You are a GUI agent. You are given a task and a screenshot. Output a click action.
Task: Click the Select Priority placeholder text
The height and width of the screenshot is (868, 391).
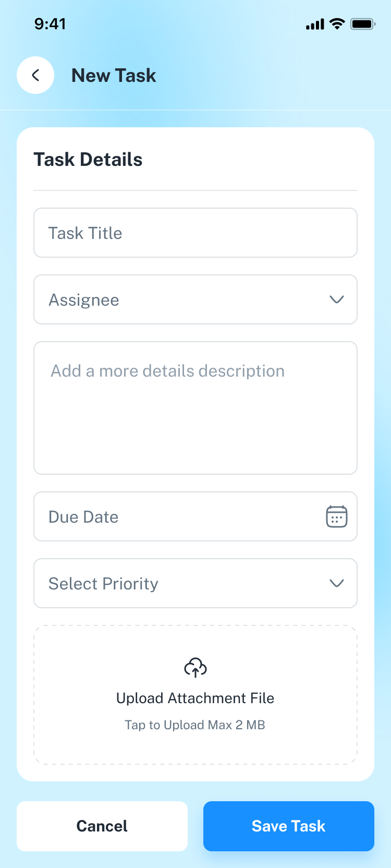pyautogui.click(x=103, y=584)
